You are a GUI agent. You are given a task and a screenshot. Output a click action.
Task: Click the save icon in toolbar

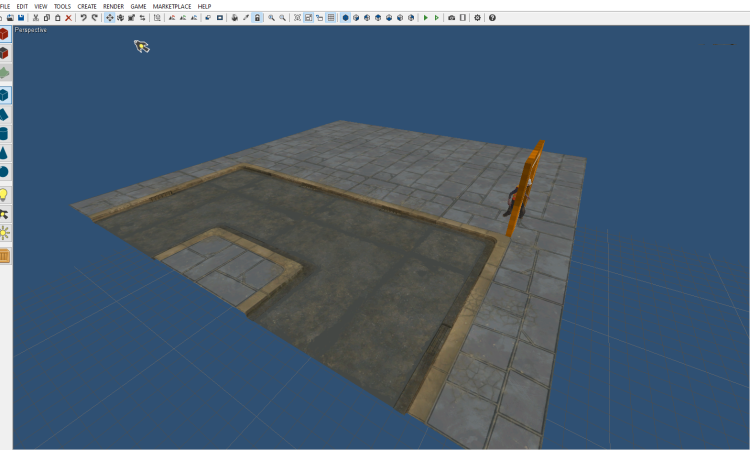coord(21,18)
